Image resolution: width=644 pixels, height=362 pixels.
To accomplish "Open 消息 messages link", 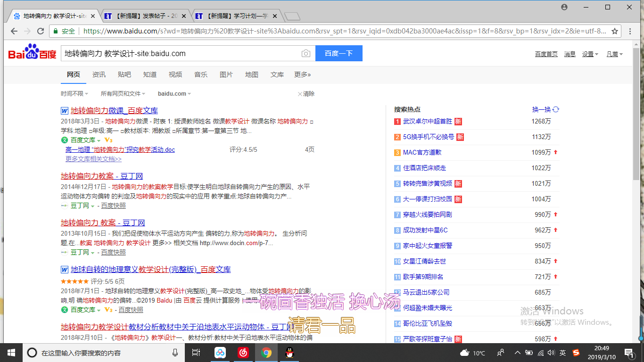I will click(x=570, y=54).
